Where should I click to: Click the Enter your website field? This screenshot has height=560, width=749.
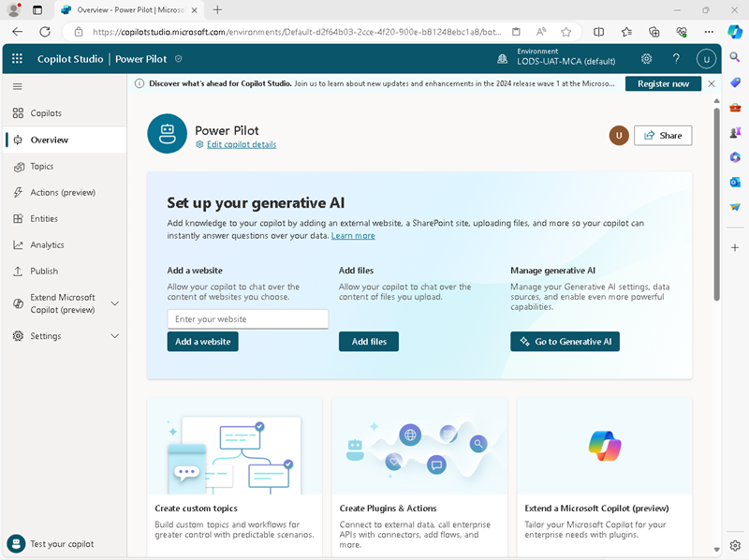click(248, 318)
